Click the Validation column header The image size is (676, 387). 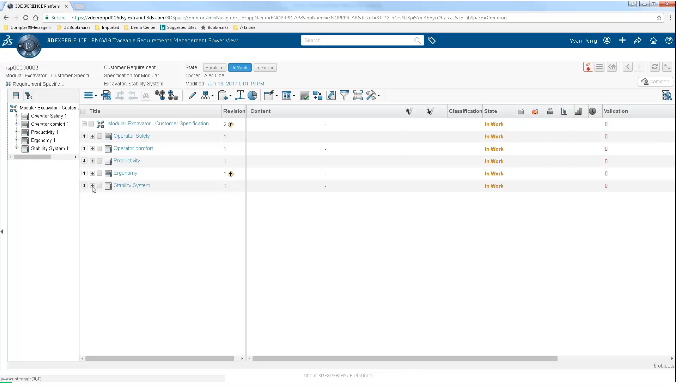[616, 111]
